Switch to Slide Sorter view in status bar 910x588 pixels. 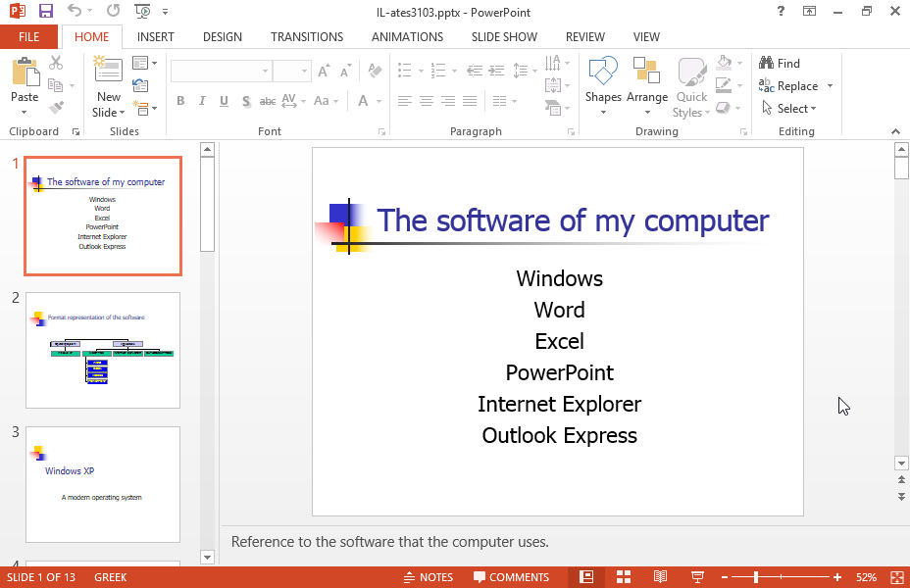click(x=624, y=577)
